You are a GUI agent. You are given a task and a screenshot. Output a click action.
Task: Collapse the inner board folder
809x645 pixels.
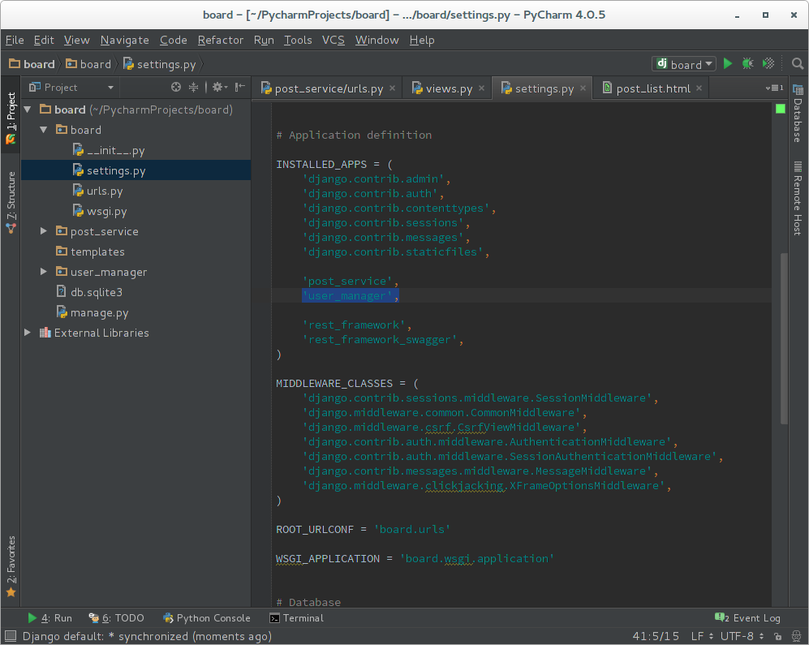point(44,130)
